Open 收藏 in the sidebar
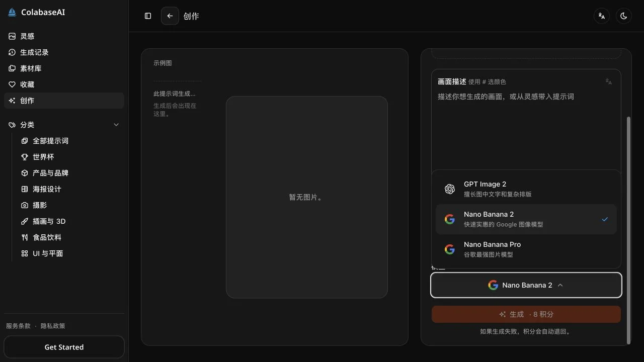The height and width of the screenshot is (362, 644). click(x=64, y=84)
